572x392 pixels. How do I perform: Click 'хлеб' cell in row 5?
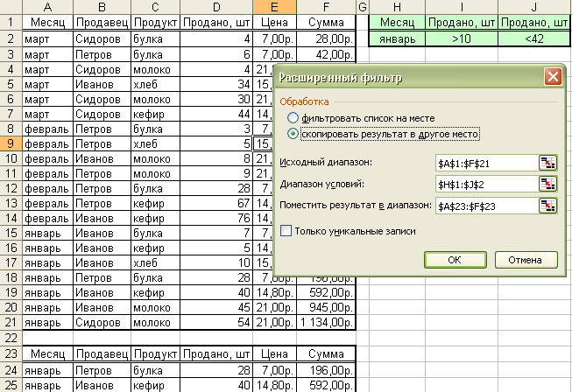click(x=155, y=84)
